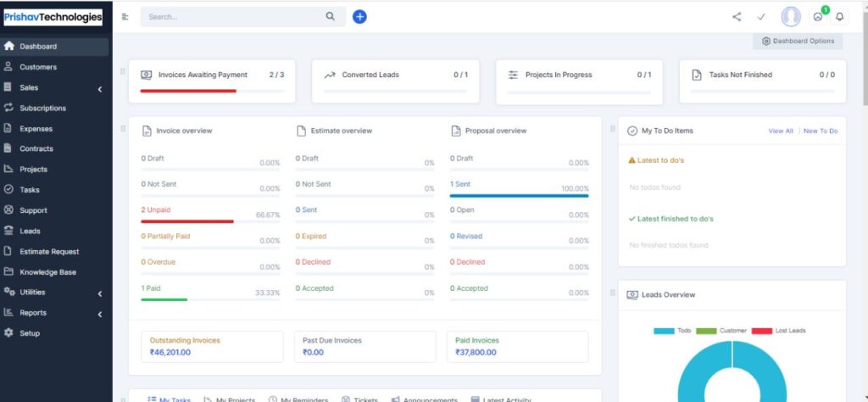
Task: Click the 1 Sent blue progress bar
Action: pyautogui.click(x=520, y=195)
